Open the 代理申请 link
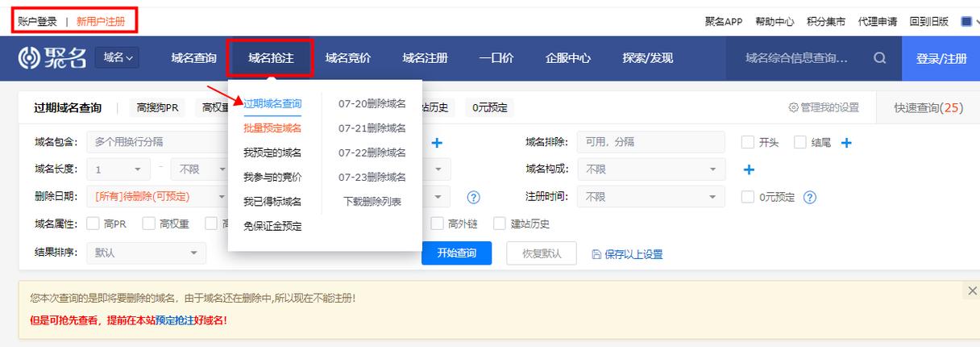The height and width of the screenshot is (347, 980). [878, 22]
